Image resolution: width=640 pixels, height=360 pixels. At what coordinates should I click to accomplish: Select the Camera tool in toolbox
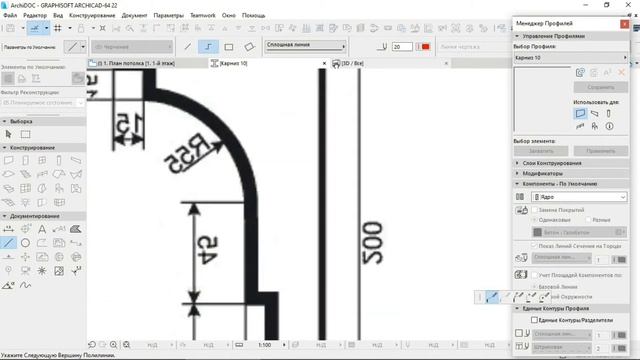(25, 271)
